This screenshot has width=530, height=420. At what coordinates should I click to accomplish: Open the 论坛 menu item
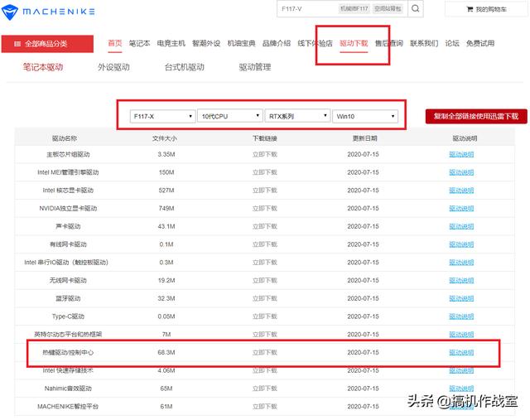point(452,43)
